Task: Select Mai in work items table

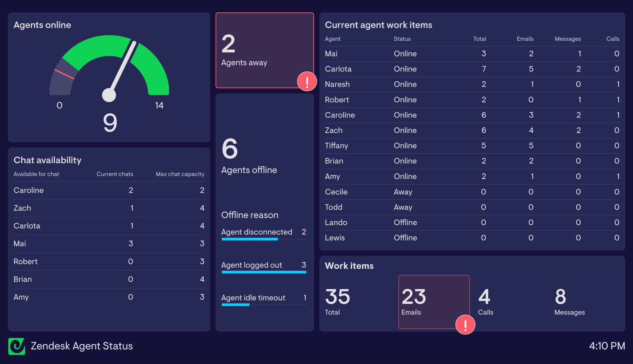Action: 472,54
